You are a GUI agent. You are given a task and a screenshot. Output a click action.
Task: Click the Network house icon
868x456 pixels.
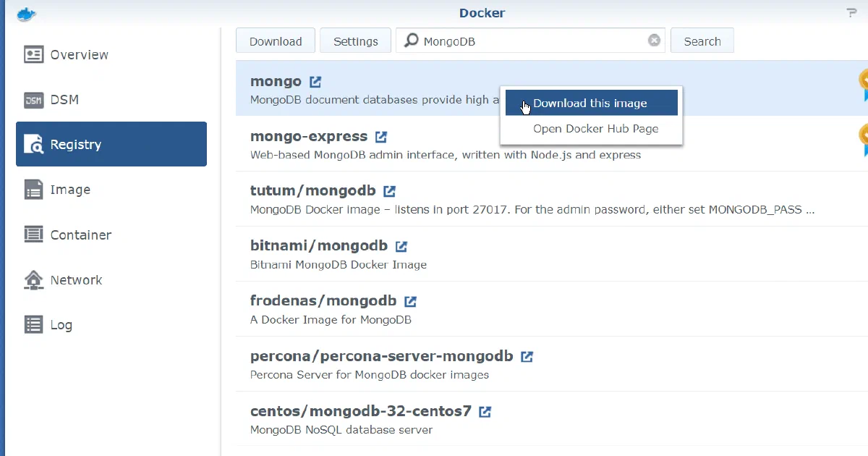click(x=33, y=280)
